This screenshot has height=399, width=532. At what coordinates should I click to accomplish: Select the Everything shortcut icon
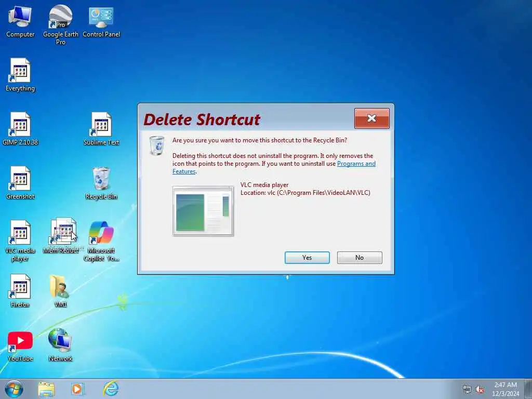pos(20,75)
